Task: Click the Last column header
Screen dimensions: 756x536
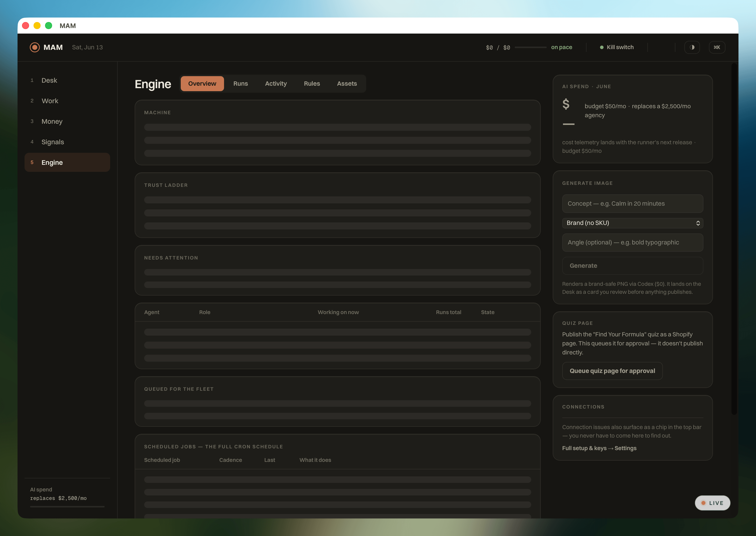Action: click(x=270, y=460)
